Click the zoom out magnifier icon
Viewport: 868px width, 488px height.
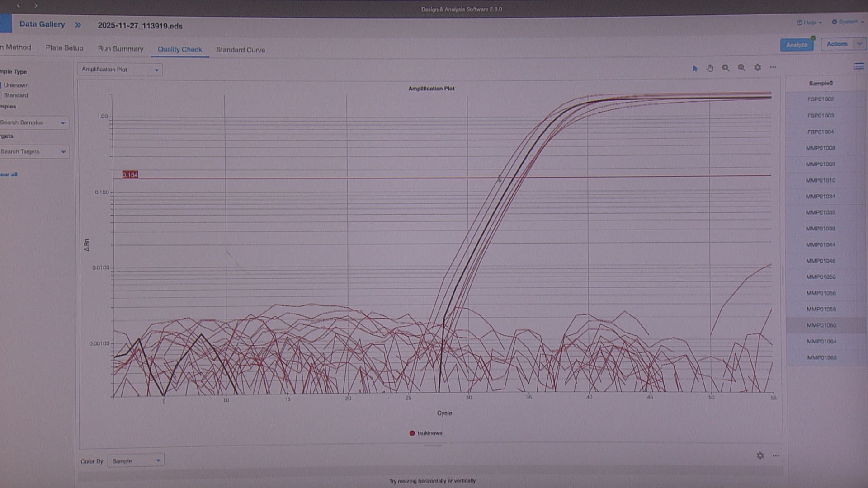click(x=741, y=68)
